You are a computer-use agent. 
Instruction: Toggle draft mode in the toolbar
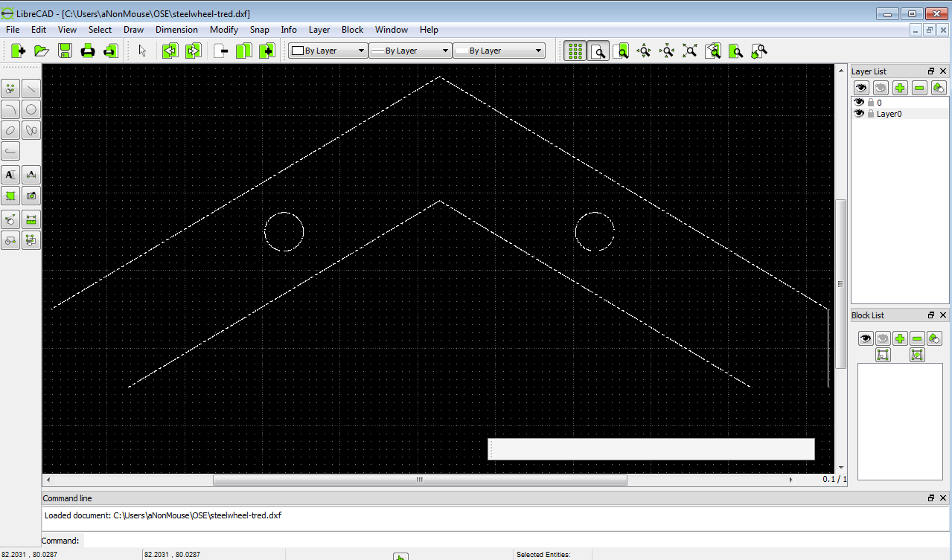pos(598,51)
